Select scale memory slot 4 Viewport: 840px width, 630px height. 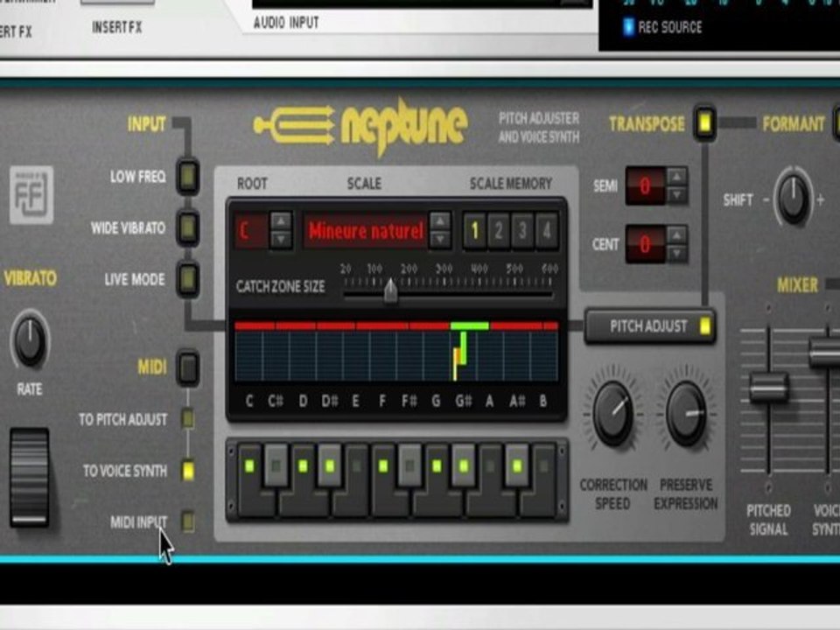pyautogui.click(x=547, y=231)
